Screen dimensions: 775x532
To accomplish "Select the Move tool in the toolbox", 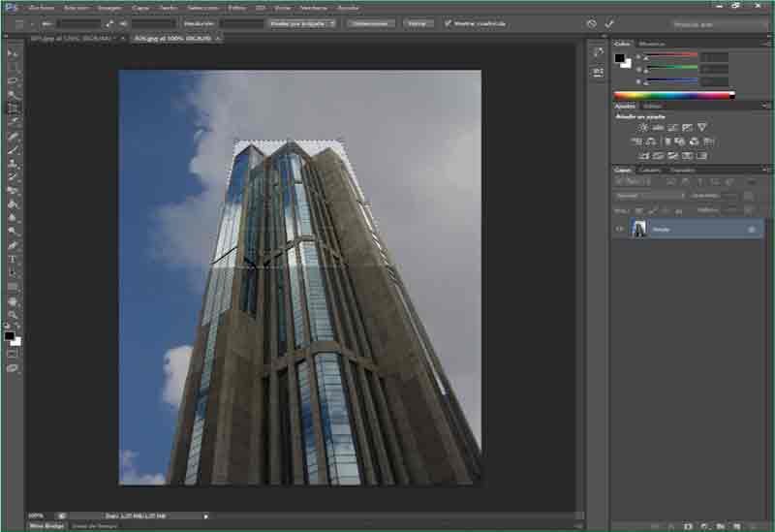I will click(13, 53).
